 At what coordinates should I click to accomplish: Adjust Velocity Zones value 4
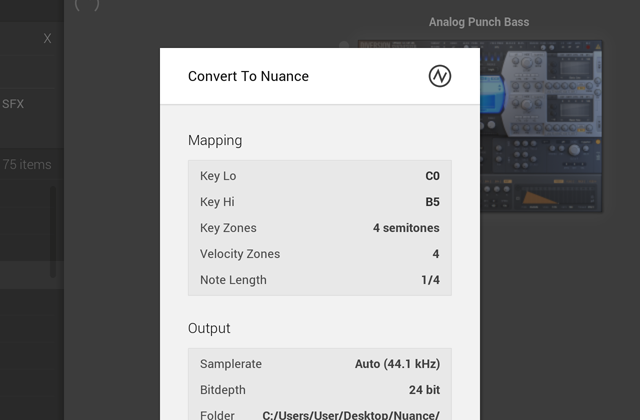436,254
